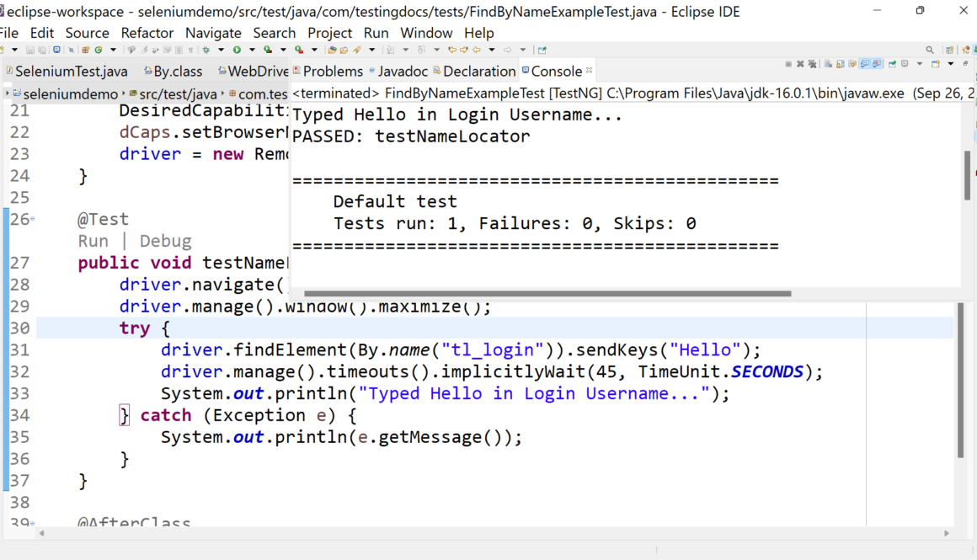This screenshot has width=977, height=560.
Task: Open the New Java Class dropdown arrow
Action: (x=114, y=50)
